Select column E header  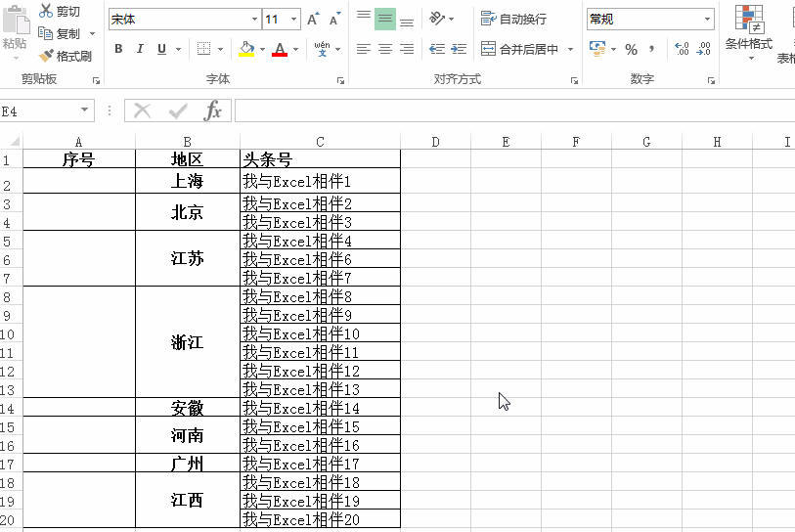pyautogui.click(x=506, y=142)
